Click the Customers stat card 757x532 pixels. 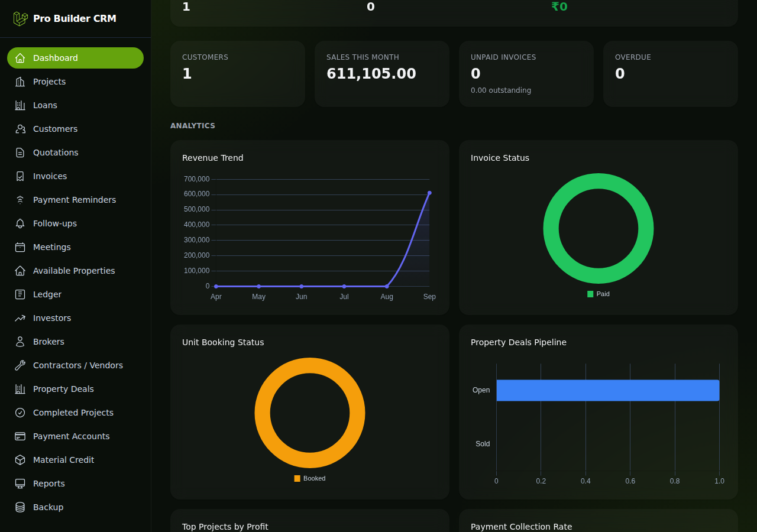click(238, 74)
